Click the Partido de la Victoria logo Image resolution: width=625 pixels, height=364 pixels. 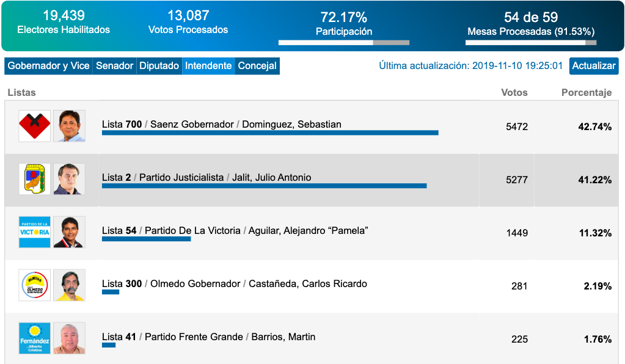[34, 232]
